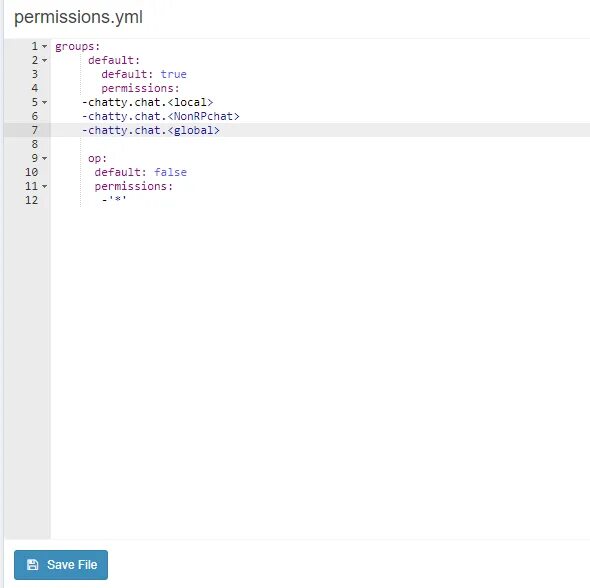The width and height of the screenshot is (590, 588).
Task: Click the floppy disk save icon
Action: (32, 564)
